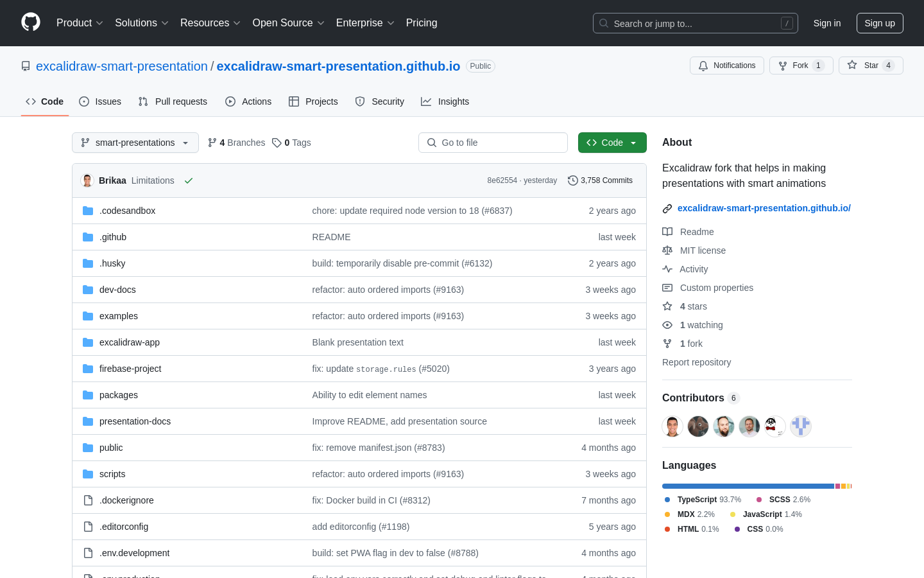Click the Star icon
The width and height of the screenshot is (924, 578).
pyautogui.click(x=852, y=65)
